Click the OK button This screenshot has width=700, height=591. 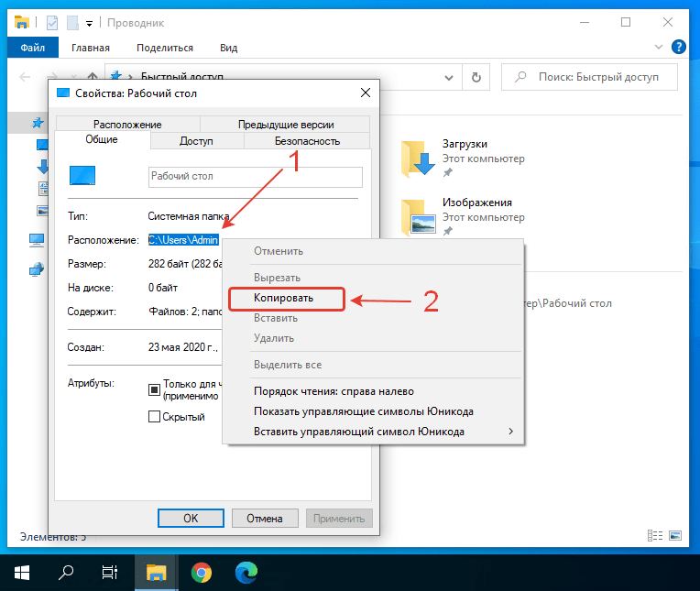(191, 519)
